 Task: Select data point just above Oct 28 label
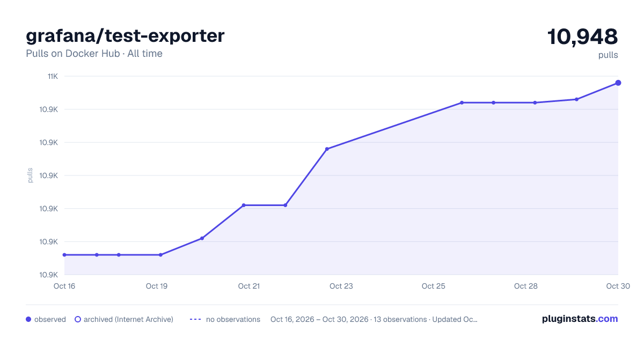(535, 102)
